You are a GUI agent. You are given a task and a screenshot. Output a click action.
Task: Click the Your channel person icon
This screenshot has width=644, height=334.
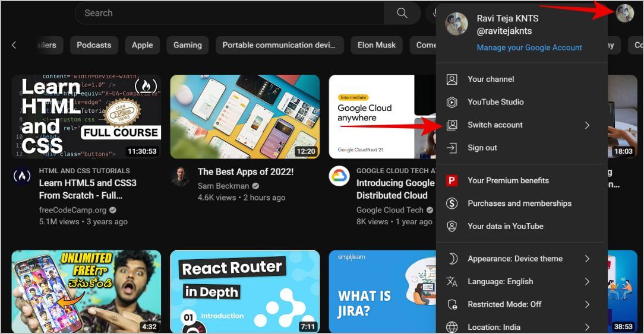tap(452, 79)
